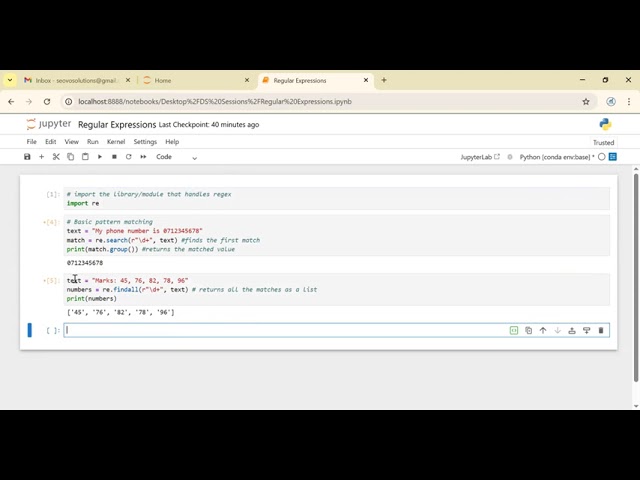Click the Python logo icon
Screen dimensions: 640x480
605,124
